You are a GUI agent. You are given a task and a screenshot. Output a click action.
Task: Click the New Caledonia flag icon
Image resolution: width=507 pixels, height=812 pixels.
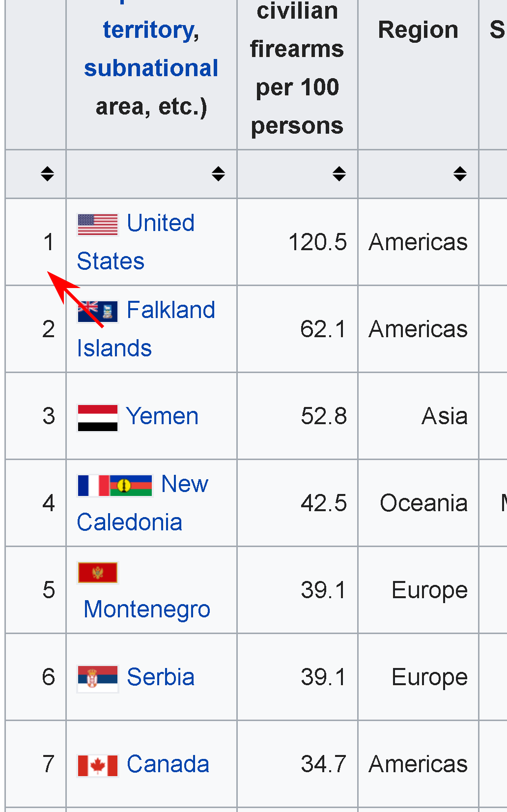[131, 486]
